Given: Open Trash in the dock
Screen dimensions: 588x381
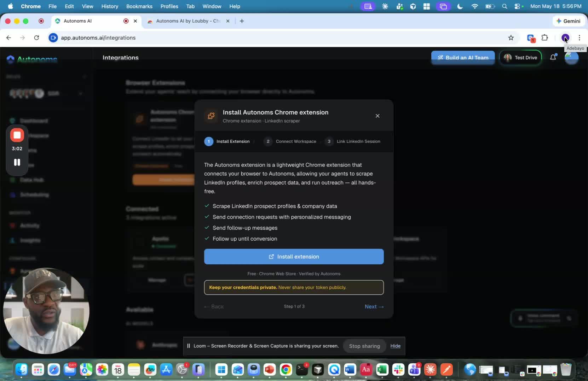Looking at the screenshot, I should pyautogui.click(x=566, y=370).
